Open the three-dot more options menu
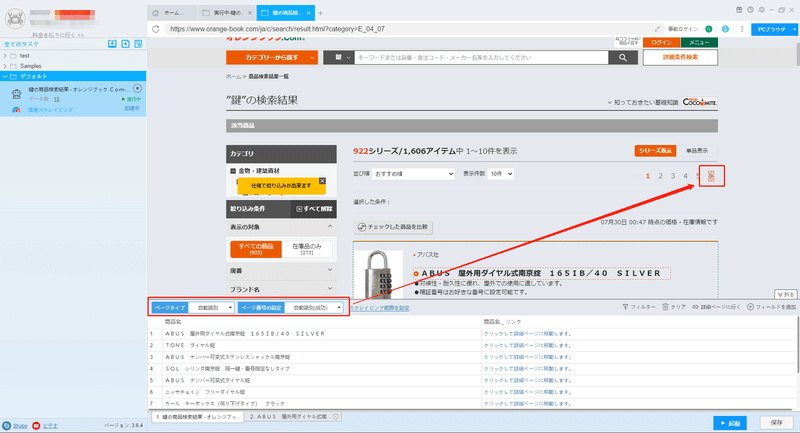 coord(742,29)
